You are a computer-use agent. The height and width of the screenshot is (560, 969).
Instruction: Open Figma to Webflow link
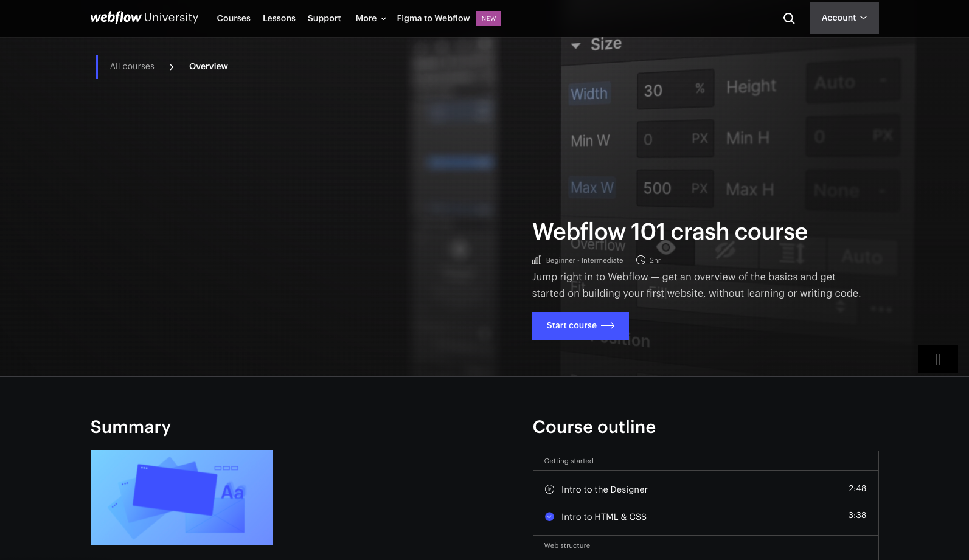(x=433, y=18)
